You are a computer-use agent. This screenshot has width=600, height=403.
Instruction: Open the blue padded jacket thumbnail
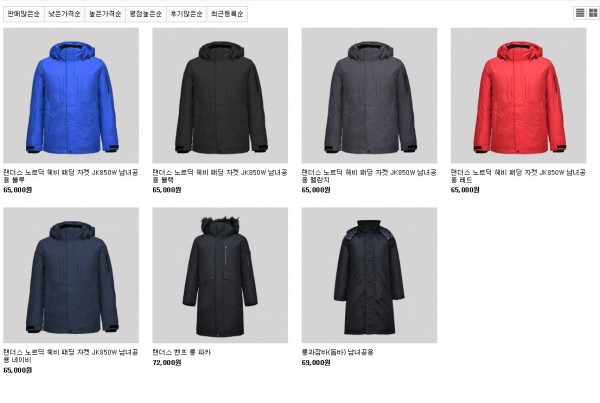tap(71, 96)
